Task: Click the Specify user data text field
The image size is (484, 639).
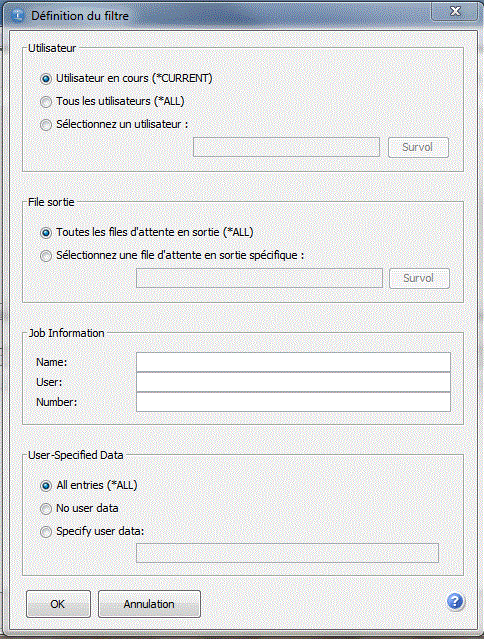Action: pyautogui.click(x=287, y=553)
